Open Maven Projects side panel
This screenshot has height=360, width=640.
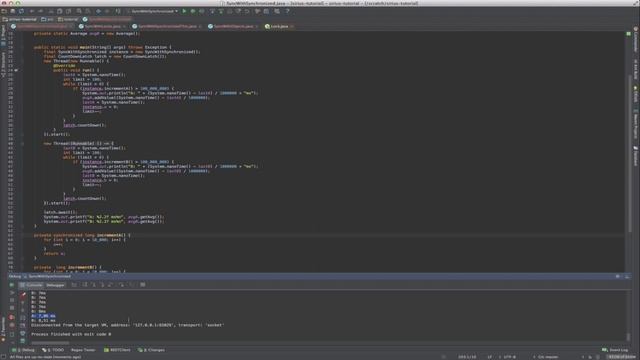pos(636,124)
